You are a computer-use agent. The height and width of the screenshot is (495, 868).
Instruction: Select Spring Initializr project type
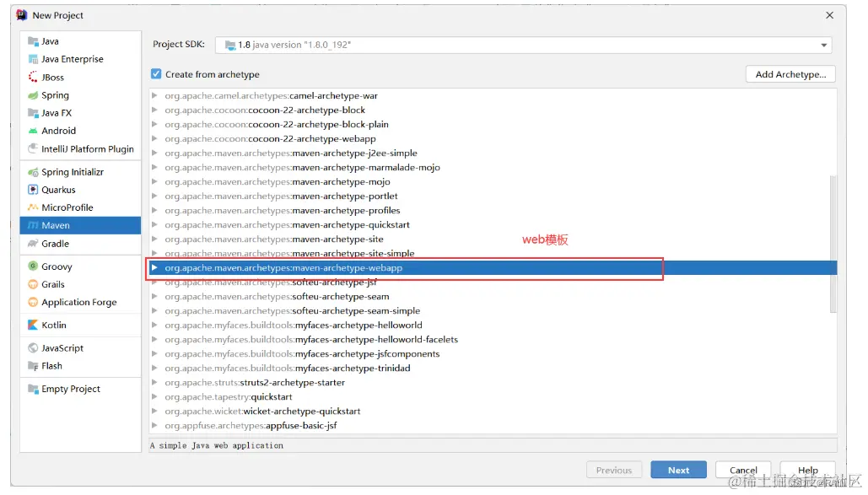click(x=80, y=172)
